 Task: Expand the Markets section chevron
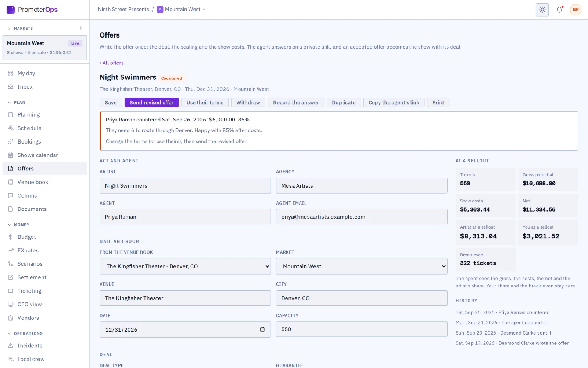point(10,29)
